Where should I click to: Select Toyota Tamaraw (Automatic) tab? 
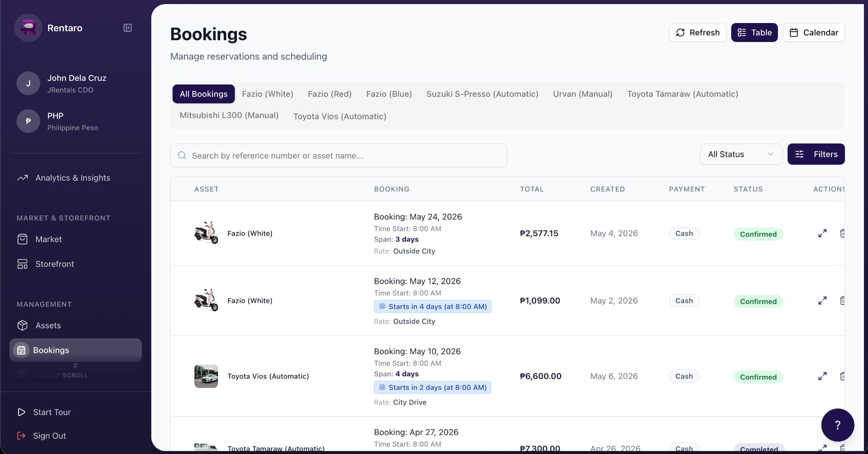(683, 94)
